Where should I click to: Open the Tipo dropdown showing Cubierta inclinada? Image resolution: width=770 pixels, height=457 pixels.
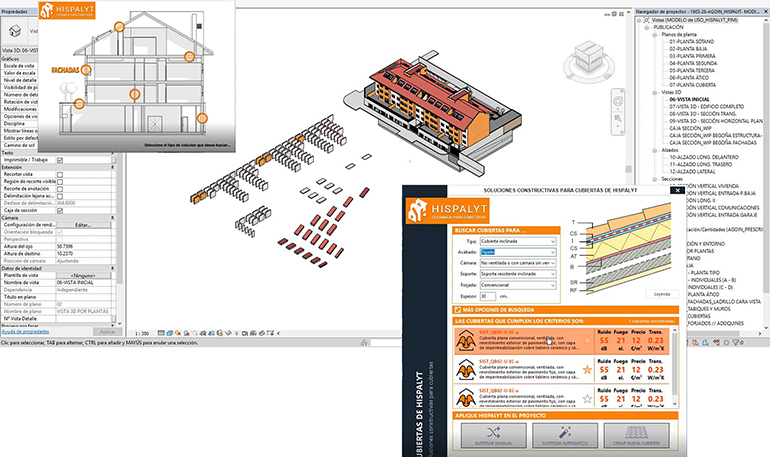coord(518,241)
